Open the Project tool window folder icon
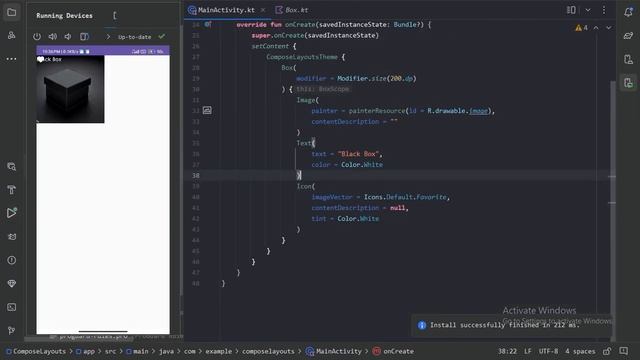The width and height of the screenshot is (640, 360). [12, 13]
